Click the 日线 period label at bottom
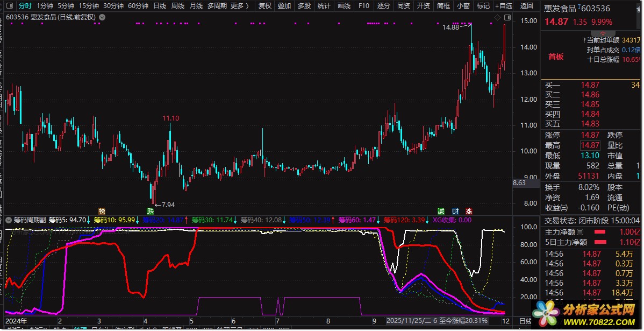 526,321
